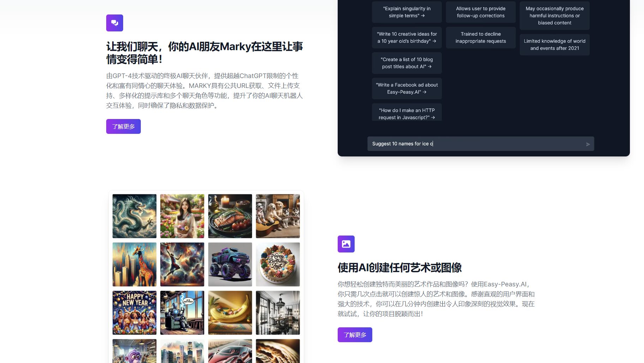Click the send message arrow icon
This screenshot has height=363, width=644.
pyautogui.click(x=588, y=144)
